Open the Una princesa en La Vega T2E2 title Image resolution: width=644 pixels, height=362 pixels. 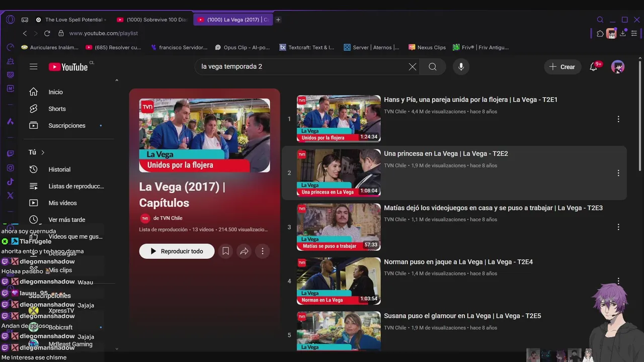(446, 153)
